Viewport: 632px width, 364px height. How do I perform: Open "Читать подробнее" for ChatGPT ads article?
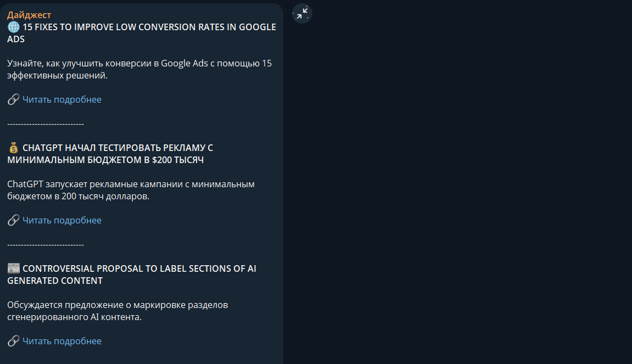point(62,220)
